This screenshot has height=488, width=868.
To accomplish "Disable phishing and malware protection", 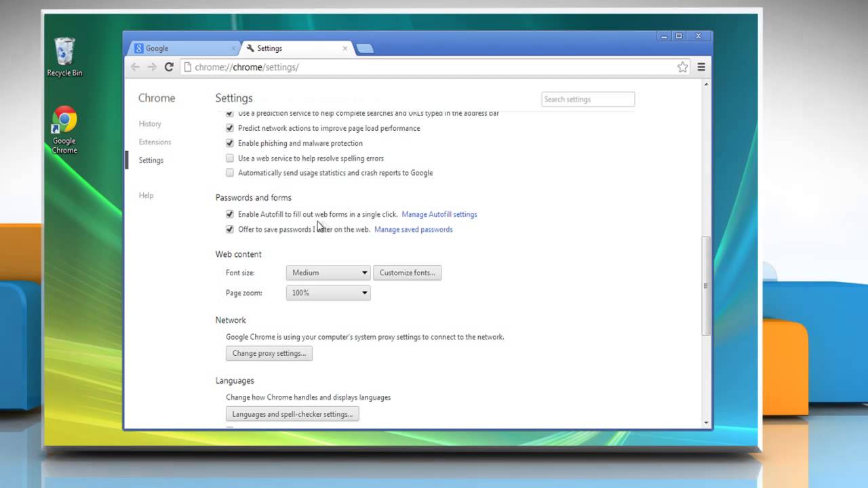I will click(230, 143).
